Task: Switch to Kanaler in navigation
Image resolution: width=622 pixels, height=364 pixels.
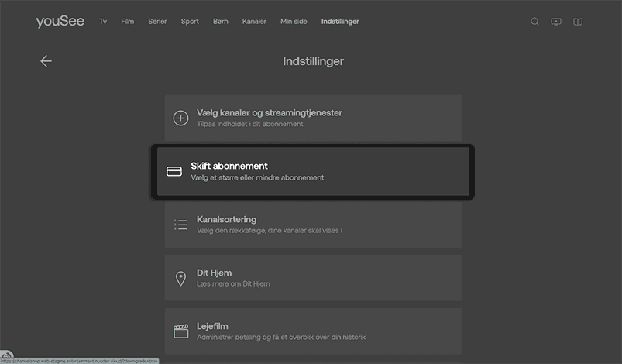Action: [254, 22]
